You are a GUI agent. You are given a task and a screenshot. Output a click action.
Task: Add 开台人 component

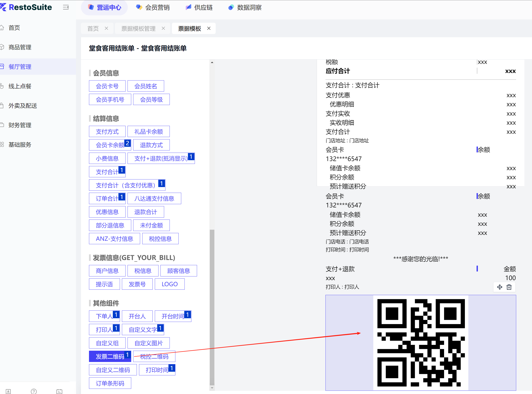pos(137,316)
